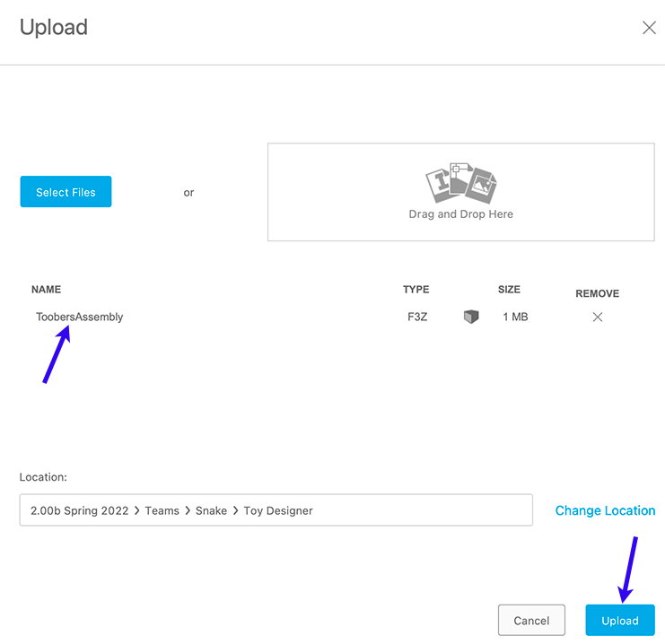
Task: Select the ToobersAssembly file name
Action: point(80,317)
